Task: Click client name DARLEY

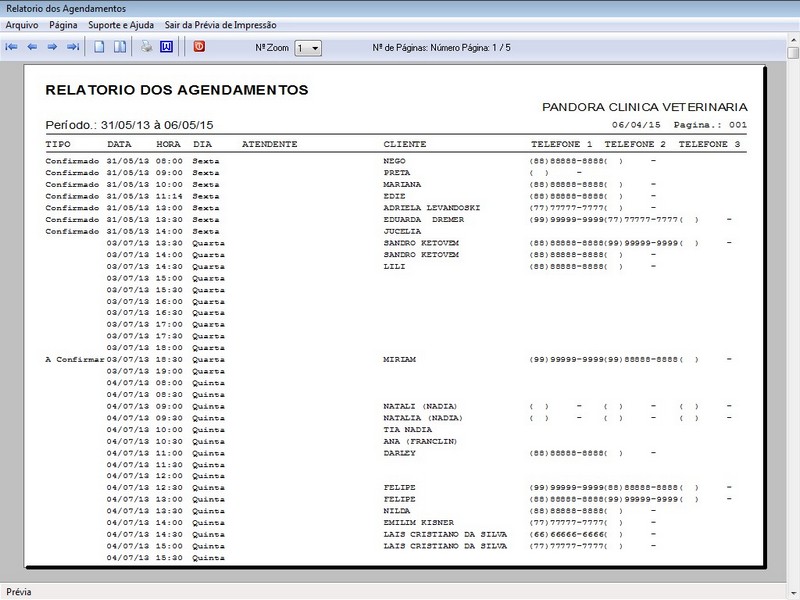Action: point(399,454)
